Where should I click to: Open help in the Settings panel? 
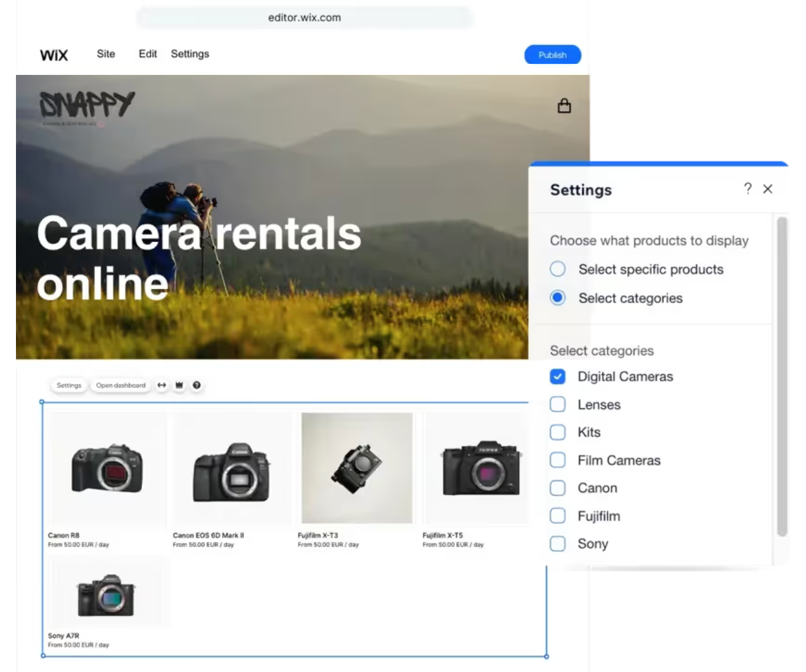click(748, 189)
